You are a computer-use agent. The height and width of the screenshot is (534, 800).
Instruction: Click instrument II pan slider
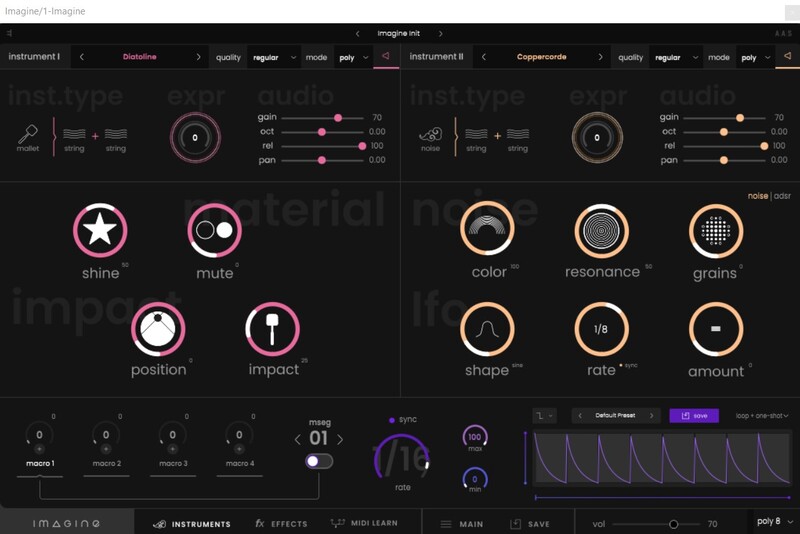[x=724, y=160]
